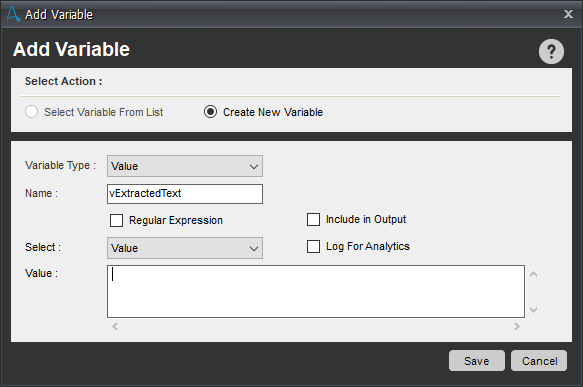Click Value box scroll down arrow
583x387 pixels.
click(534, 309)
